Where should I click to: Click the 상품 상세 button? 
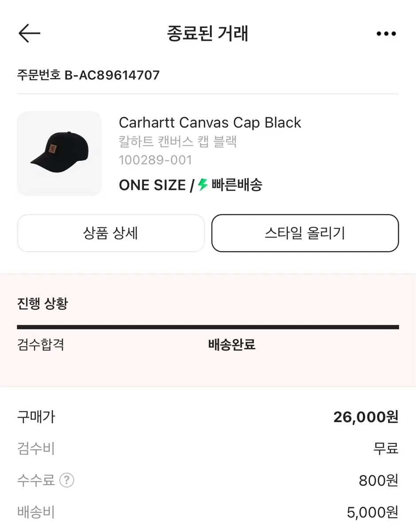[111, 233]
